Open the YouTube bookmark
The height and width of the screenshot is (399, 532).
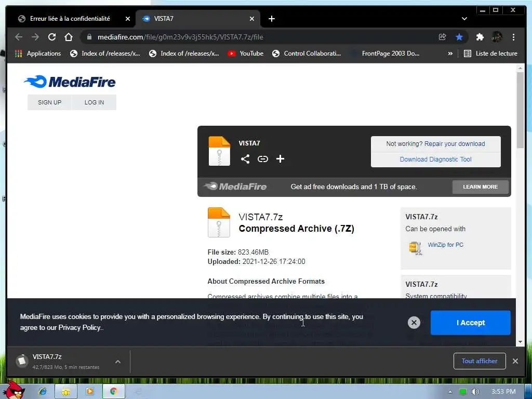(x=246, y=54)
